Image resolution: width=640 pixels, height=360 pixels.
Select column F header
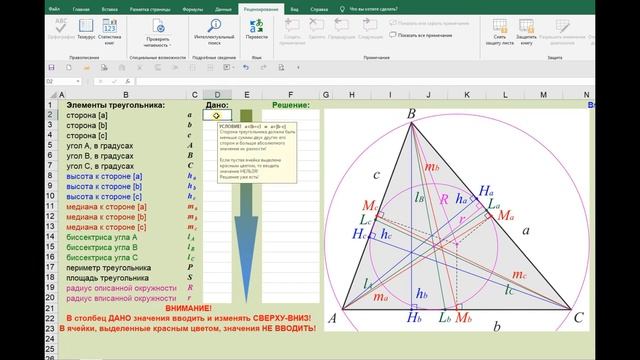point(291,95)
